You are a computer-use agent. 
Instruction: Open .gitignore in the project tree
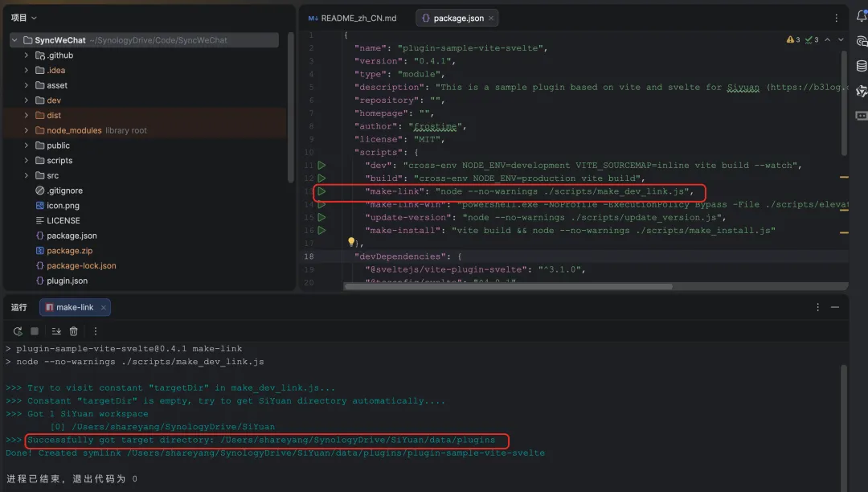point(59,191)
